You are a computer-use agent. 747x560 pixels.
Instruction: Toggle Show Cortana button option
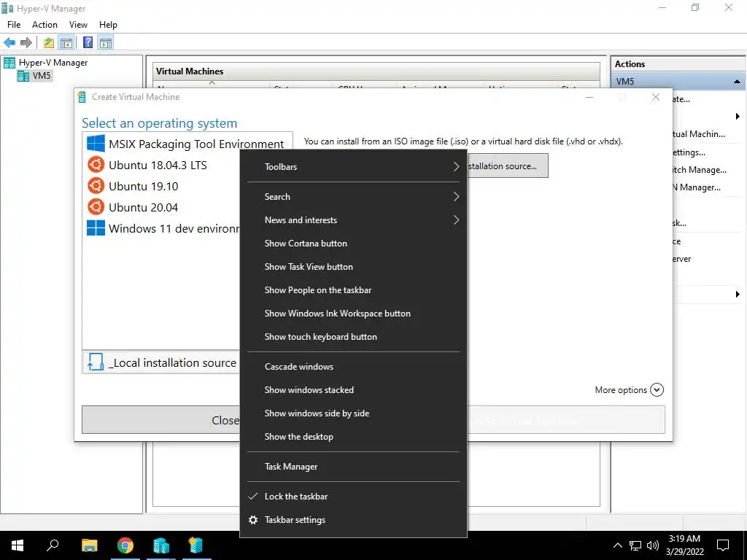(x=353, y=244)
